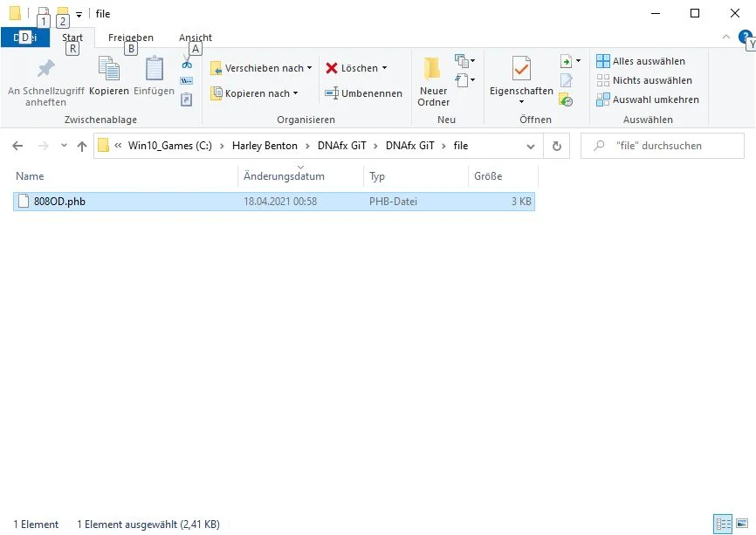Sort by the Name column header
Viewport: 756px width, 535px height.
click(126, 176)
